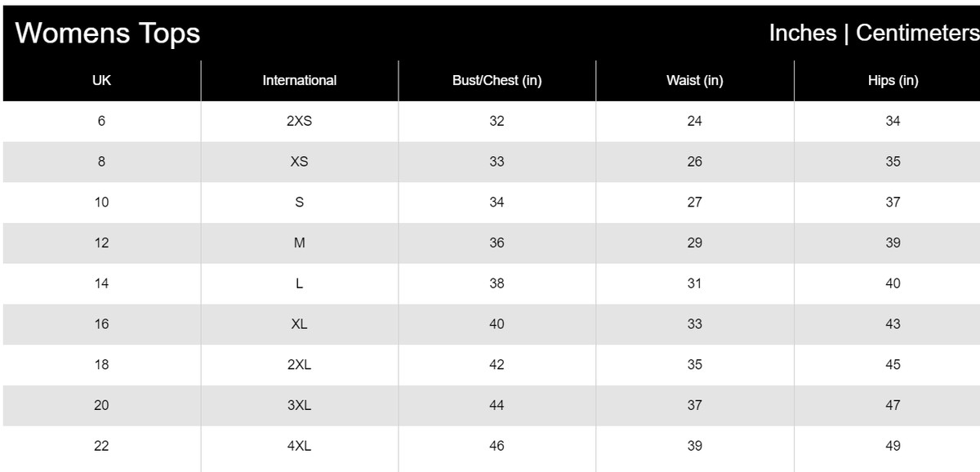Click the UK size 12 cell
The image size is (980, 472).
click(101, 243)
